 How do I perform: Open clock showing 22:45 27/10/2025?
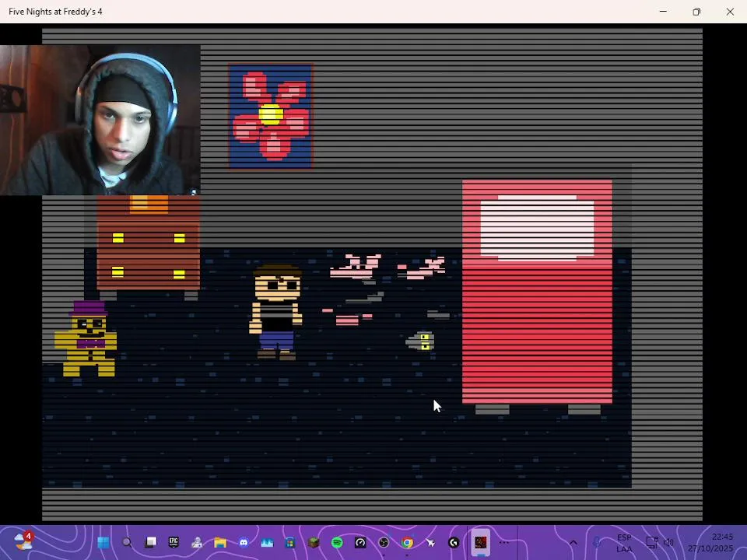pos(710,542)
